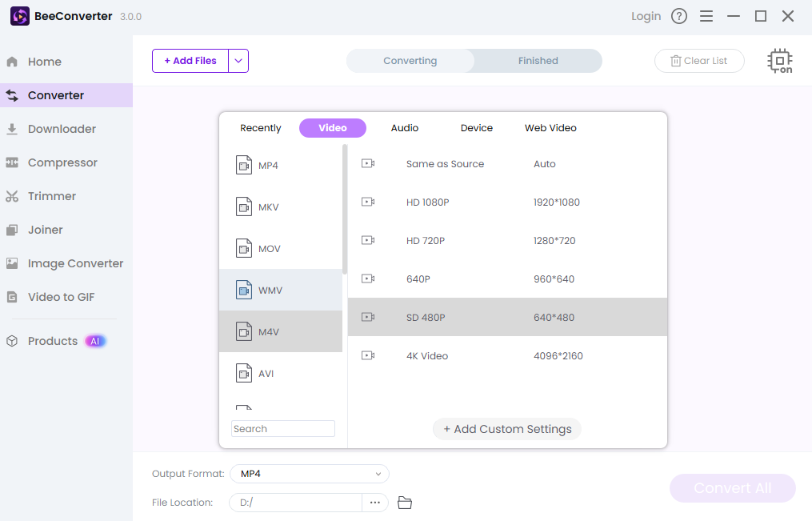Click the open output folder icon
Viewport: 812px width, 521px height.
[405, 503]
